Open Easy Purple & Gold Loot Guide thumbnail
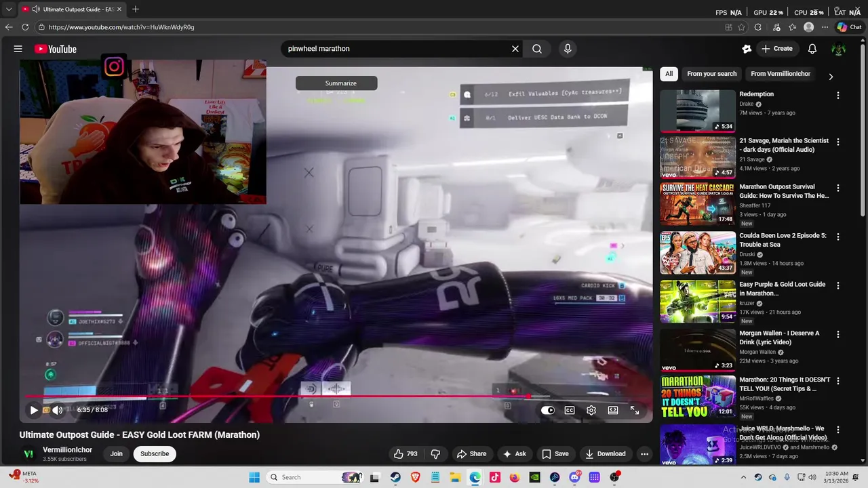This screenshot has width=868, height=488. point(698,302)
